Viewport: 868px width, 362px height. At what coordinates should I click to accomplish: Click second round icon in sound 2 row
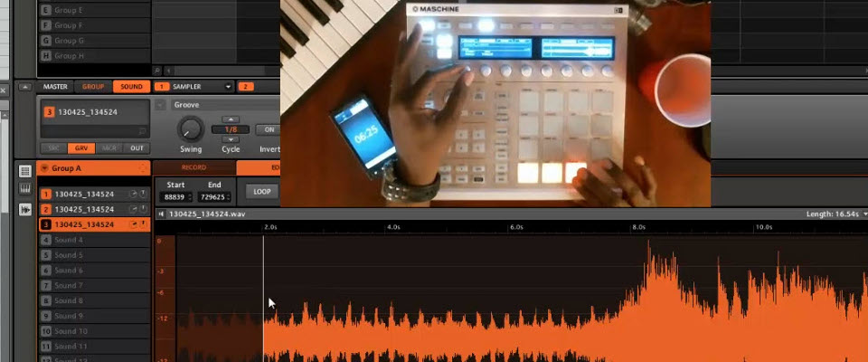[143, 210]
